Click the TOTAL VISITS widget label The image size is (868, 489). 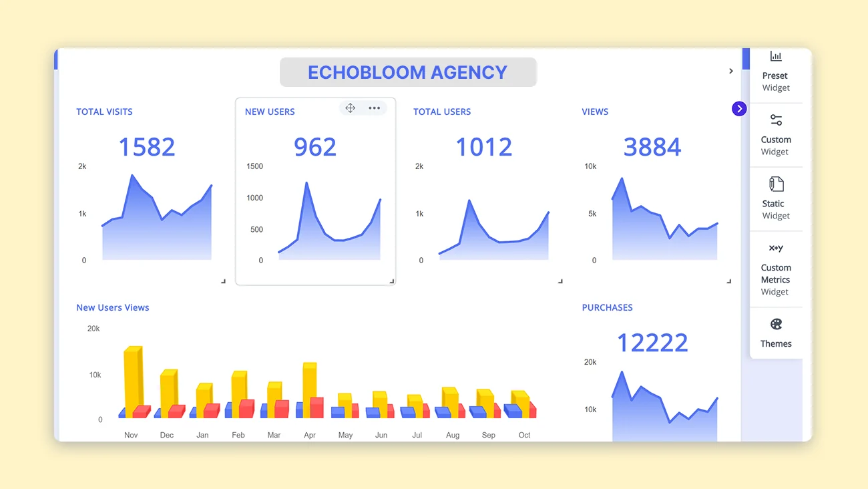click(104, 112)
